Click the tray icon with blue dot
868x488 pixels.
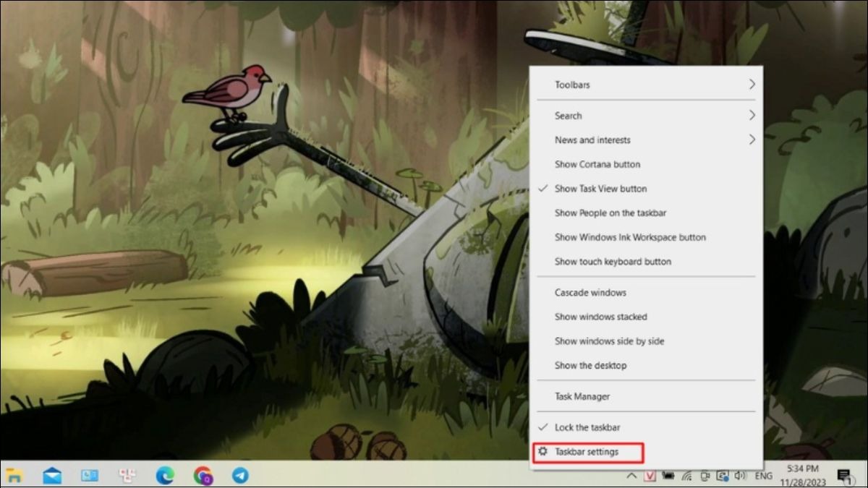tap(722, 476)
